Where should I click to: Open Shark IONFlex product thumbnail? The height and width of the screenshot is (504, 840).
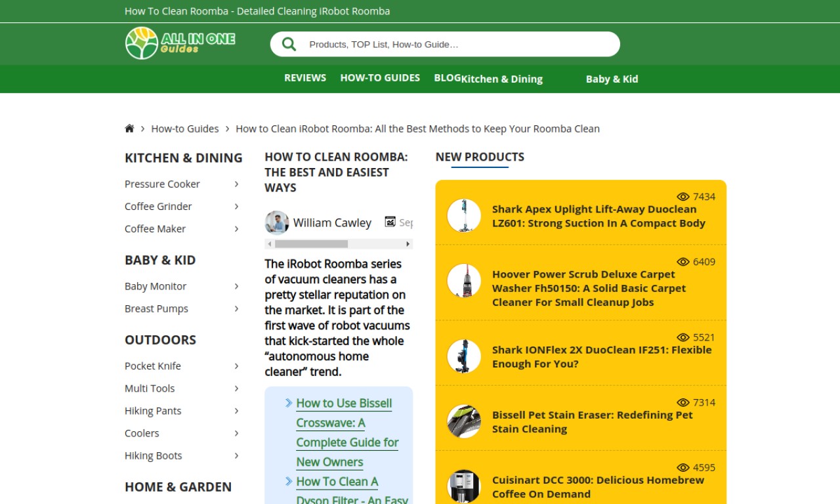(464, 356)
